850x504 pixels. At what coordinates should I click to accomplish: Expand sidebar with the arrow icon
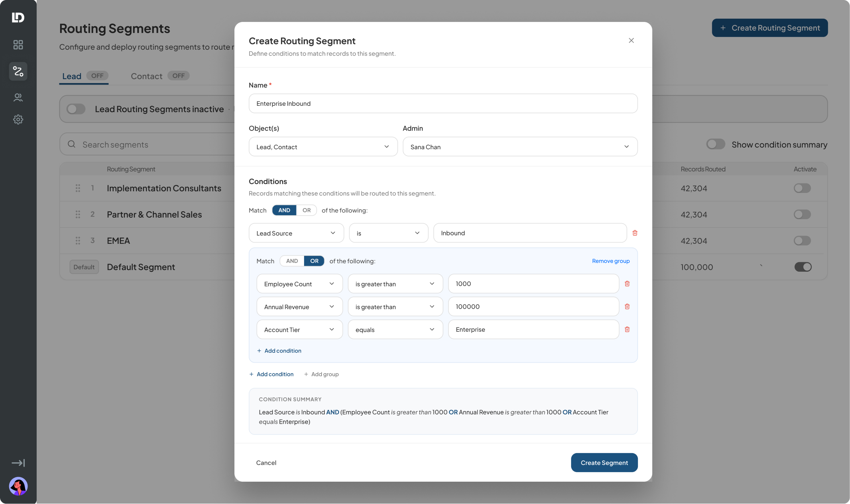click(18, 463)
